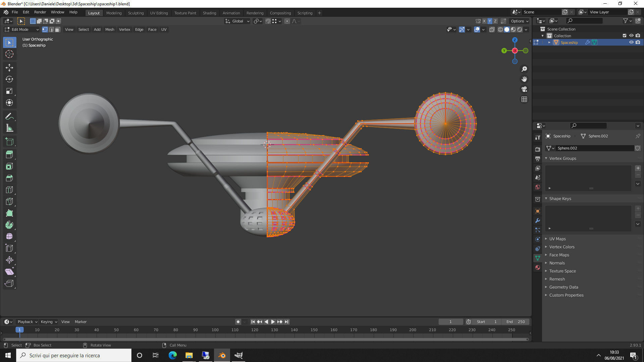The image size is (644, 362).
Task: Open the Render menu
Action: (40, 12)
